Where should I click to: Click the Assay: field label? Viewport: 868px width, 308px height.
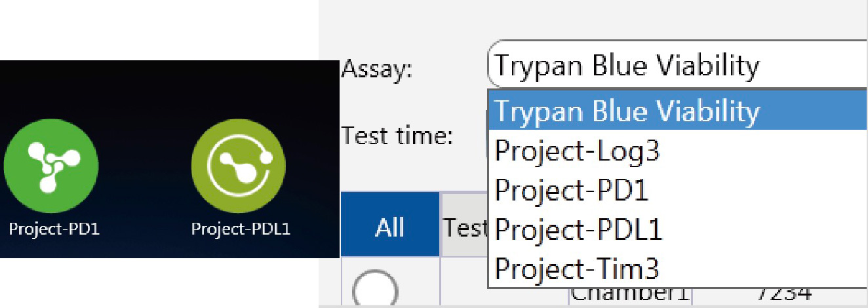378,69
